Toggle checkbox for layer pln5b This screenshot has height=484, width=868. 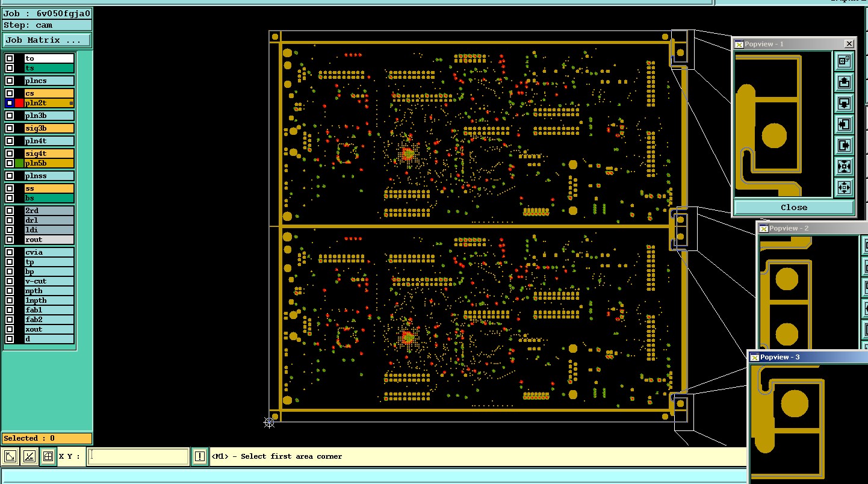(x=10, y=163)
